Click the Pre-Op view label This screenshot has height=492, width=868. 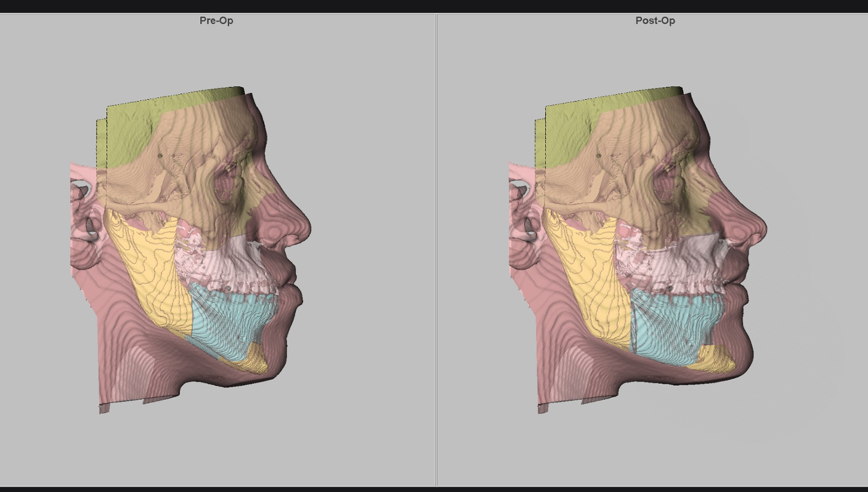(216, 21)
